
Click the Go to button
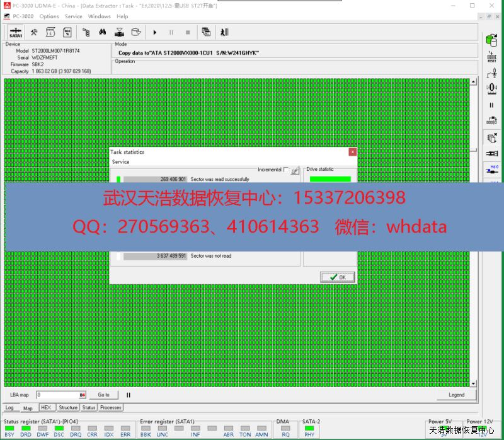click(103, 395)
